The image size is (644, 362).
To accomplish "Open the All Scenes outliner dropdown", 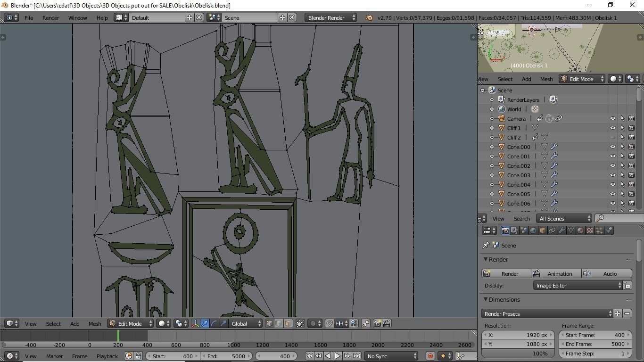I will (564, 219).
